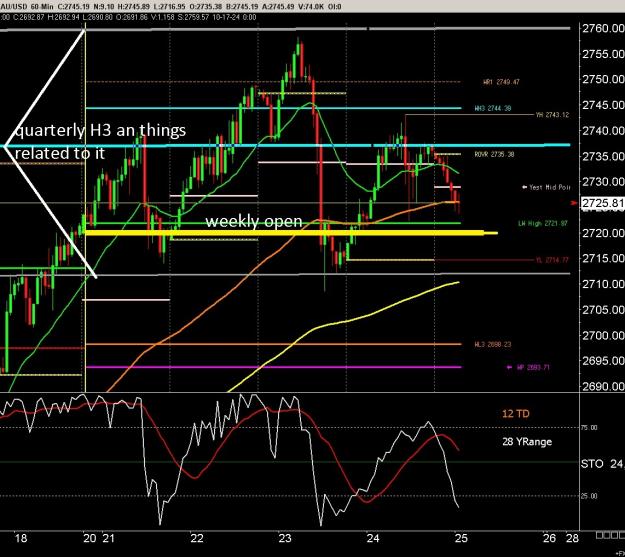Click the 25.00 stochastic level label
The image size is (625, 557).
coord(589,496)
